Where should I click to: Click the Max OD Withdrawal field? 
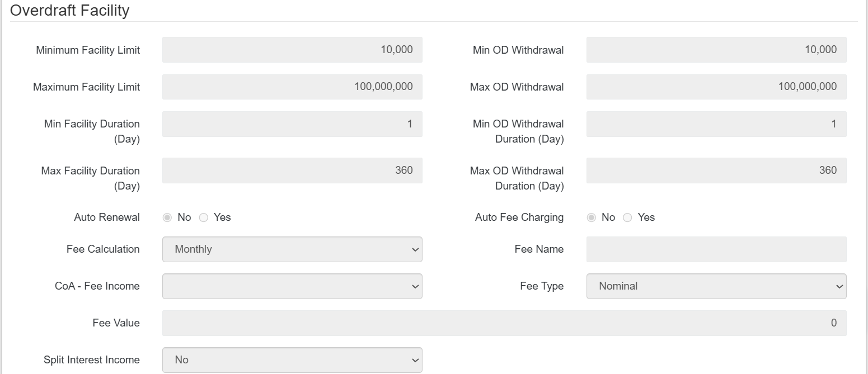click(716, 87)
